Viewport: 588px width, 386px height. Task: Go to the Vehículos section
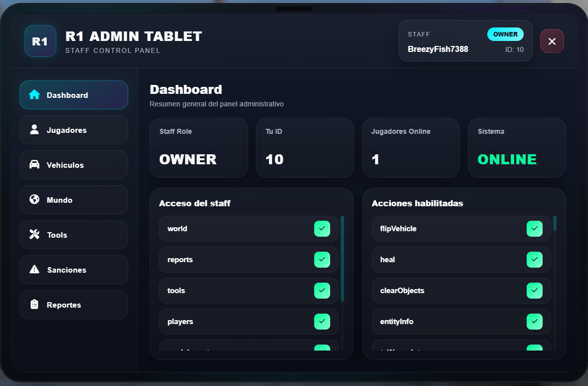click(x=74, y=165)
